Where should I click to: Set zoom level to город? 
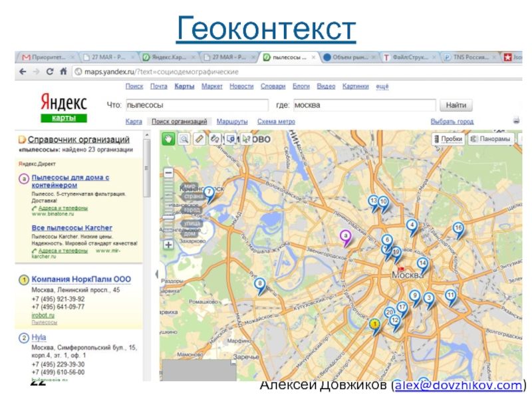[192, 210]
